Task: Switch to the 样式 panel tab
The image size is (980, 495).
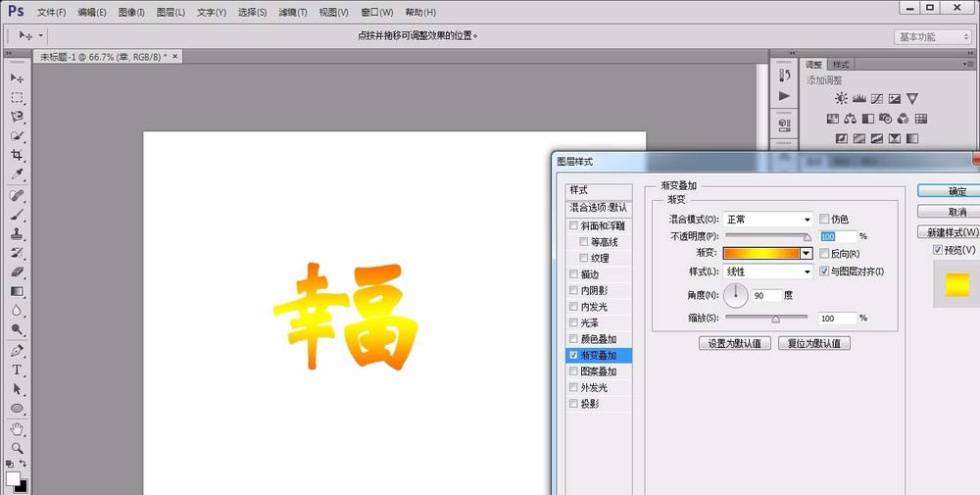Action: pyautogui.click(x=841, y=65)
